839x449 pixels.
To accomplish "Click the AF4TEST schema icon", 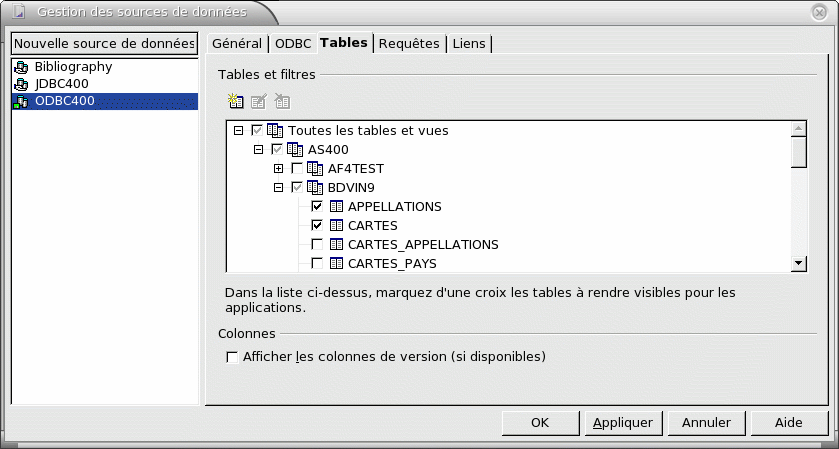I will point(315,169).
